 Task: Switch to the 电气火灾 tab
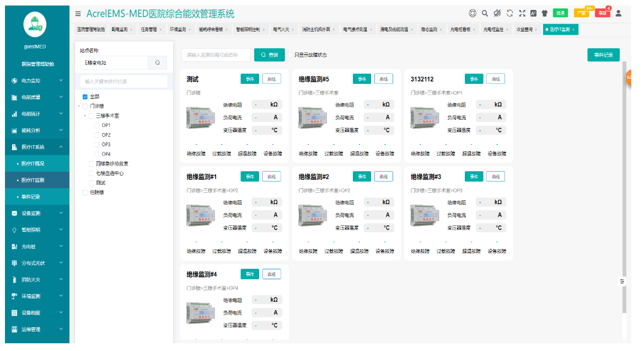(x=281, y=29)
